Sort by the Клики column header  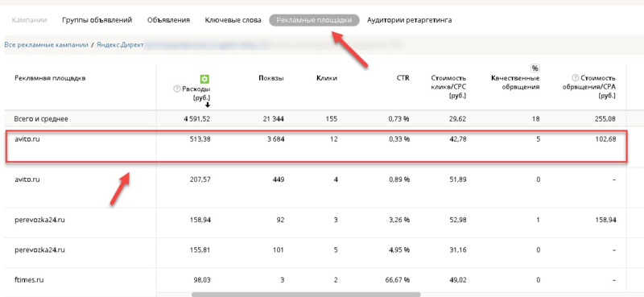(327, 78)
